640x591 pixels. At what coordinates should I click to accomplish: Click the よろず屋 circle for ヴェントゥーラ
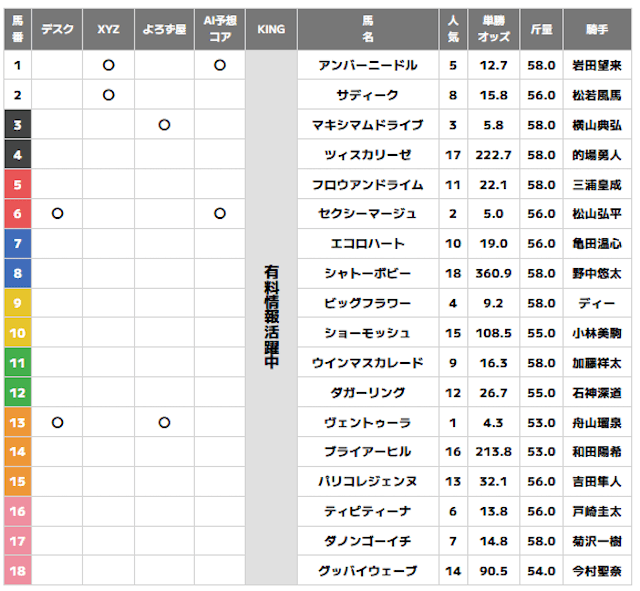(x=164, y=423)
